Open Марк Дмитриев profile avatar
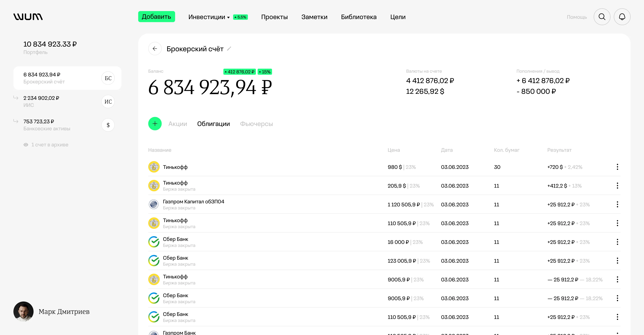 pyautogui.click(x=23, y=312)
